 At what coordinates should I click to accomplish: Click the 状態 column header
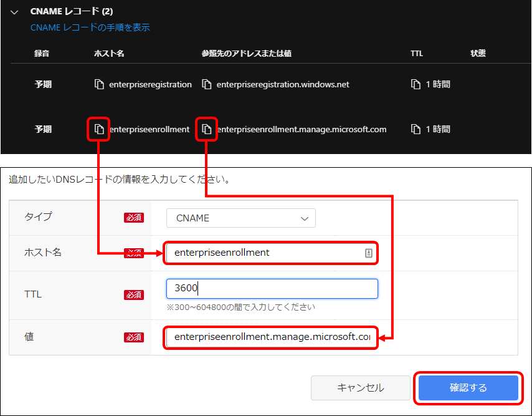[x=478, y=53]
